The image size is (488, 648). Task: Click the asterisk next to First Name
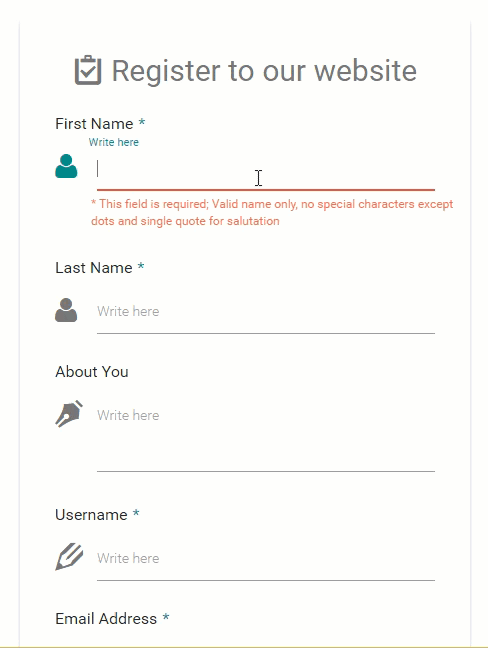[x=142, y=122]
